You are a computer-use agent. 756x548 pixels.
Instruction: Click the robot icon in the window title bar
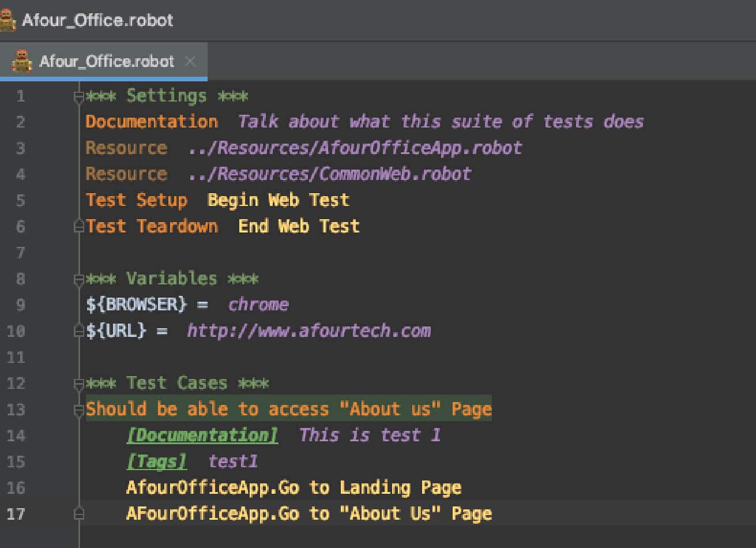click(x=8, y=19)
